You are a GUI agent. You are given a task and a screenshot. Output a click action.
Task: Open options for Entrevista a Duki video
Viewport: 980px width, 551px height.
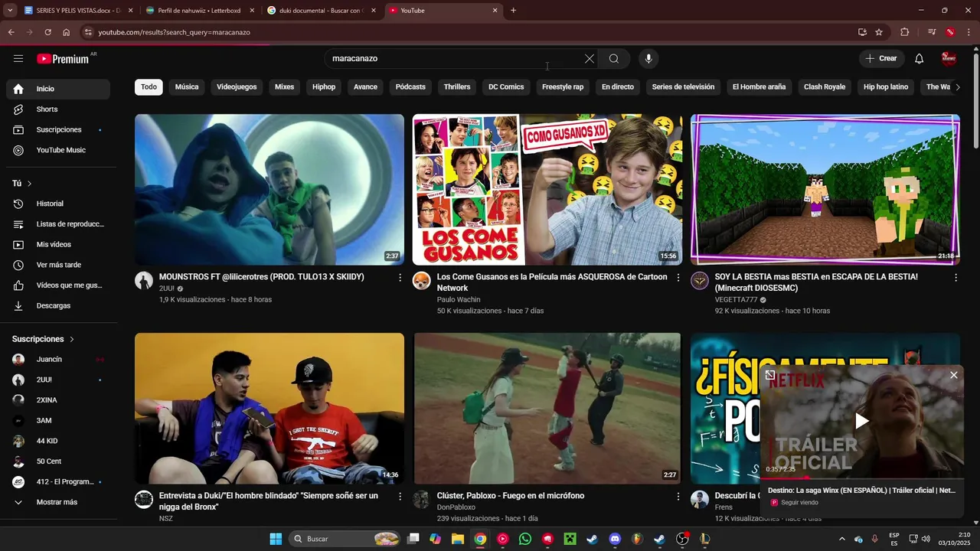point(400,497)
